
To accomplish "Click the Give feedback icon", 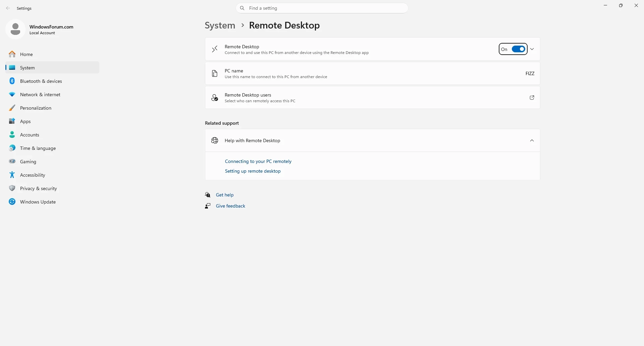I will point(208,206).
